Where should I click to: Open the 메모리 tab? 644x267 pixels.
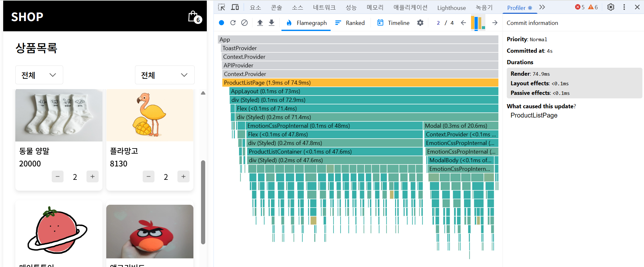click(375, 7)
